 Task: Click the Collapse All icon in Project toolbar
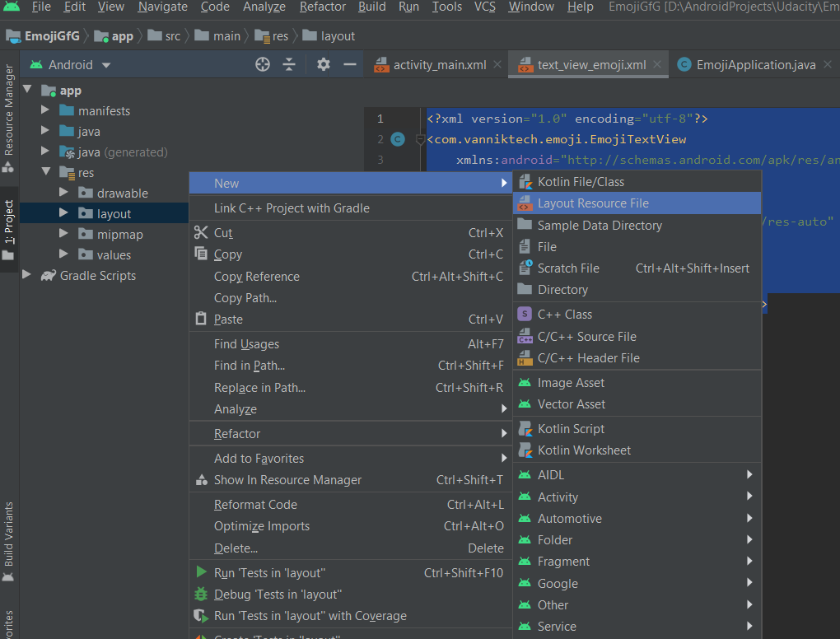(x=289, y=65)
